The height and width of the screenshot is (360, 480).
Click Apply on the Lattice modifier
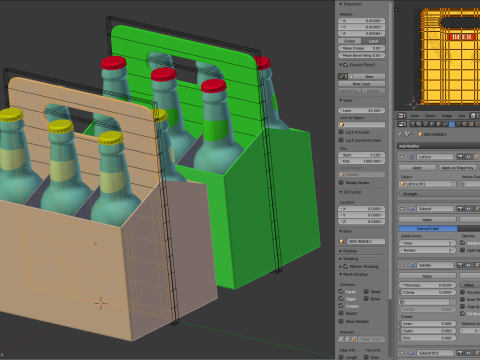point(417,167)
